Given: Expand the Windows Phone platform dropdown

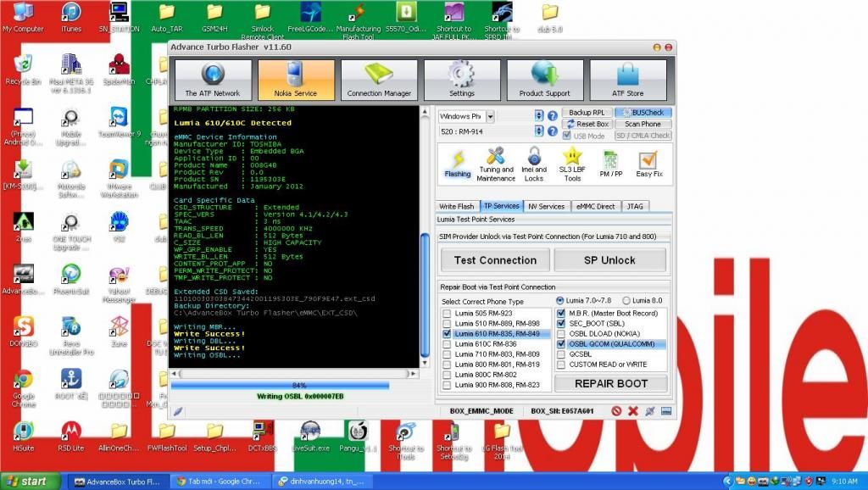Looking at the screenshot, I should coord(491,116).
